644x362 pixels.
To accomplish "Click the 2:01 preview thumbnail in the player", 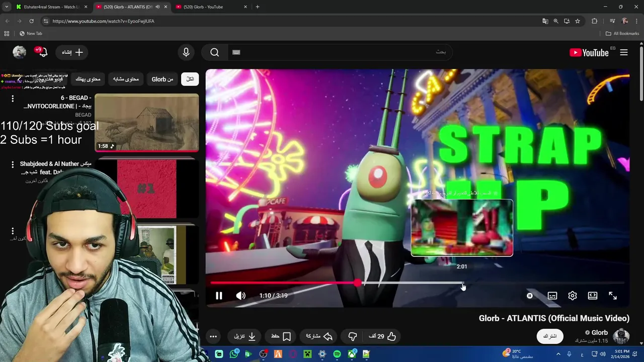I will pos(462,228).
